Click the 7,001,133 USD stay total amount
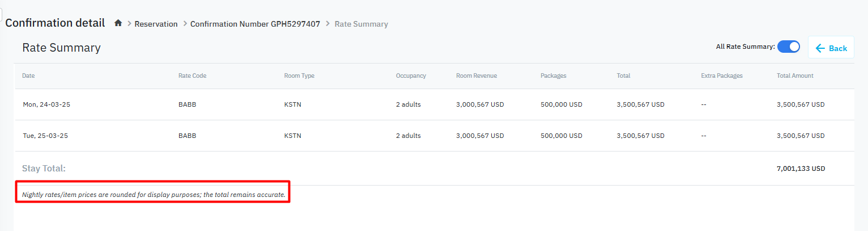This screenshot has height=231, width=868. click(801, 169)
